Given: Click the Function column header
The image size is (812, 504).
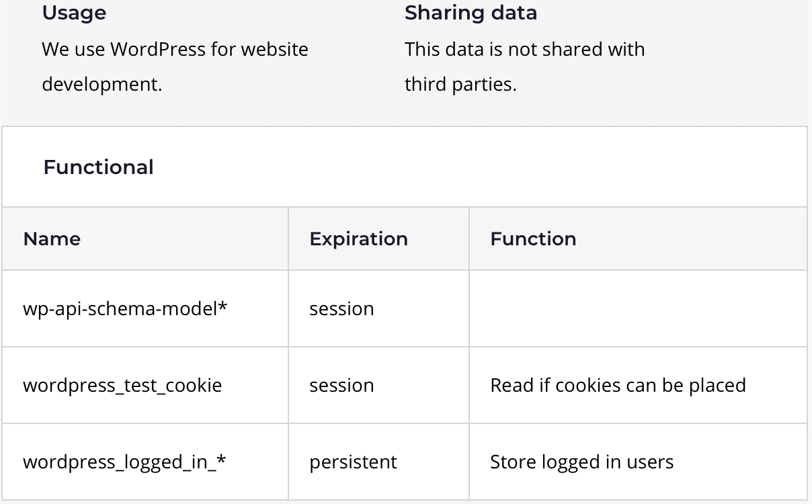Looking at the screenshot, I should 533,239.
